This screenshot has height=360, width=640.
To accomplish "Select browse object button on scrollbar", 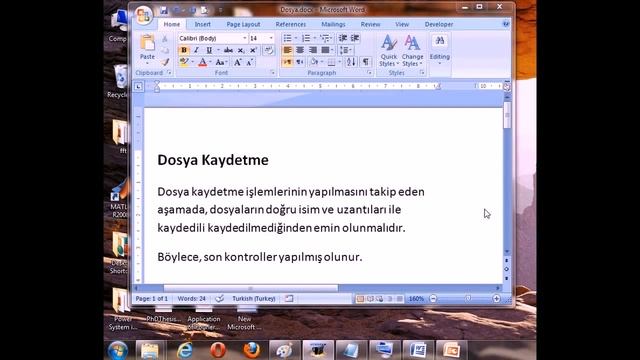I will click(507, 269).
